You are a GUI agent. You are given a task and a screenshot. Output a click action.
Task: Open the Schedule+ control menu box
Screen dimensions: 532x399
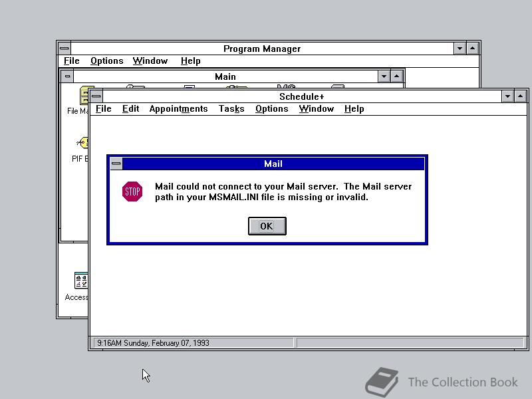(96, 96)
